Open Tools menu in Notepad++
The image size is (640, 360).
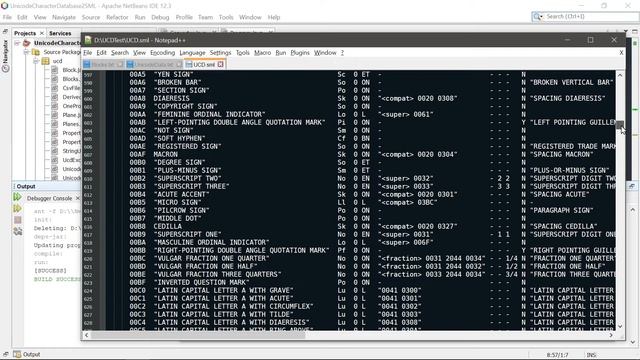242,53
